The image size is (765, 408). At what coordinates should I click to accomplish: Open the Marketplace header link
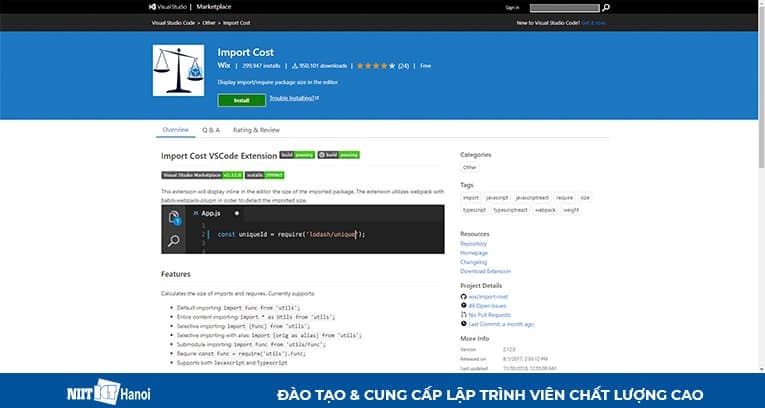pos(214,7)
